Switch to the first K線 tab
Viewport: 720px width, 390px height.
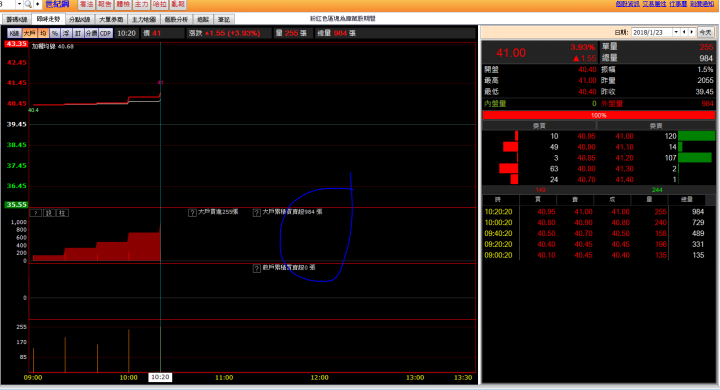17,19
